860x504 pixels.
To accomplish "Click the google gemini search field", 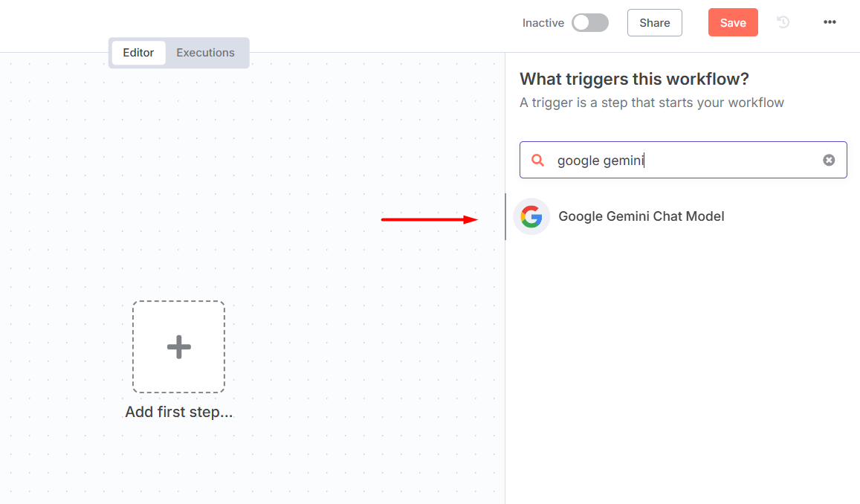I will tap(683, 160).
